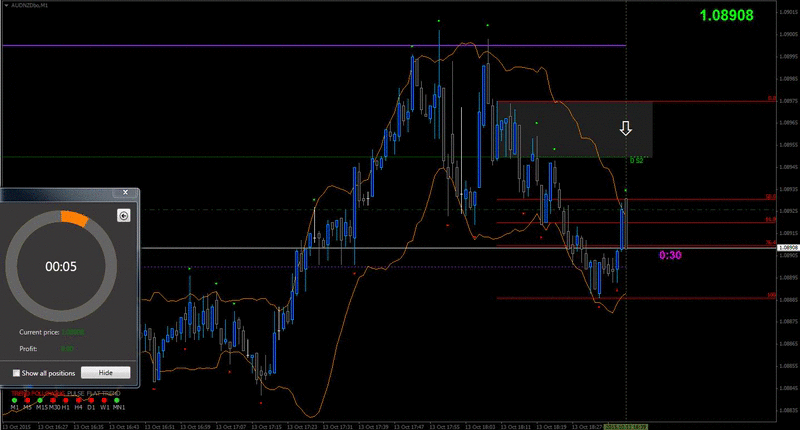Close the countdown timer panel
The image size is (800, 430).
[125, 192]
